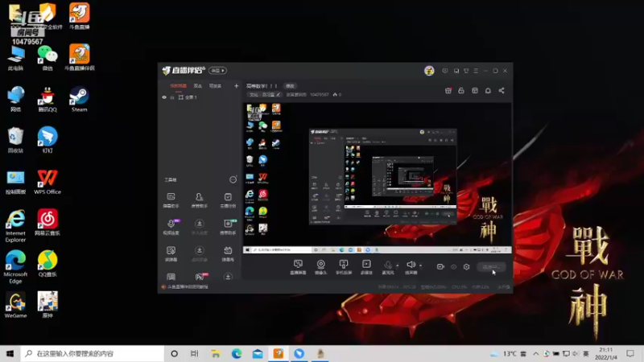Click the 修改 button beside room title
This screenshot has height=362, width=644.
coord(290,86)
